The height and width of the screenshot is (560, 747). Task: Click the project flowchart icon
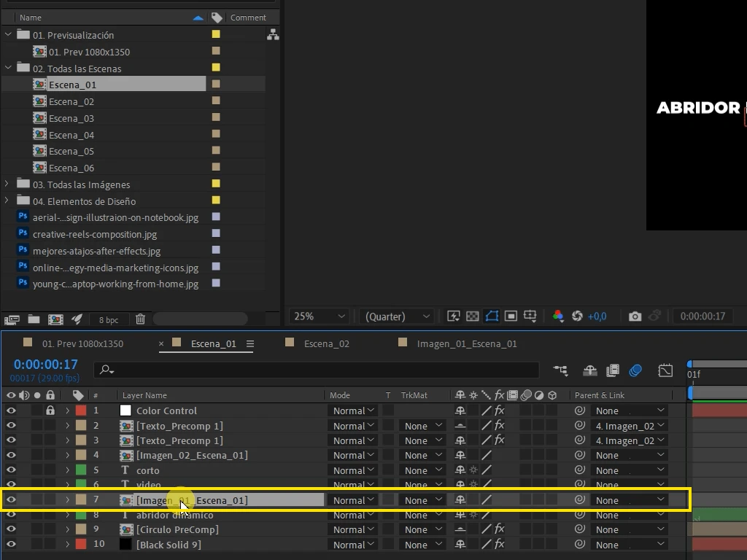point(273,35)
